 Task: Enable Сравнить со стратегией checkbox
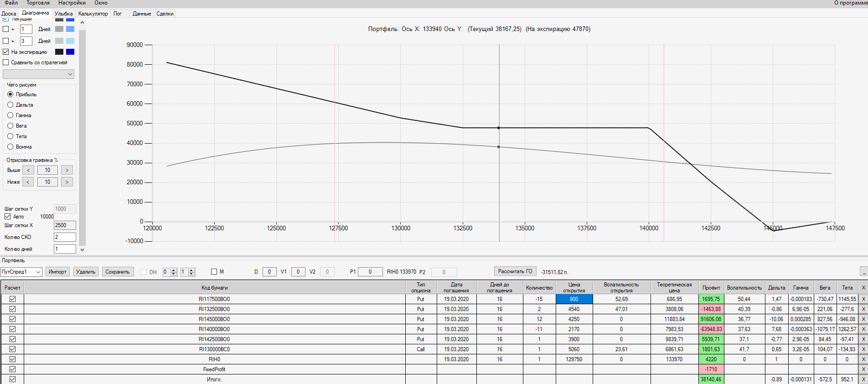[6, 62]
